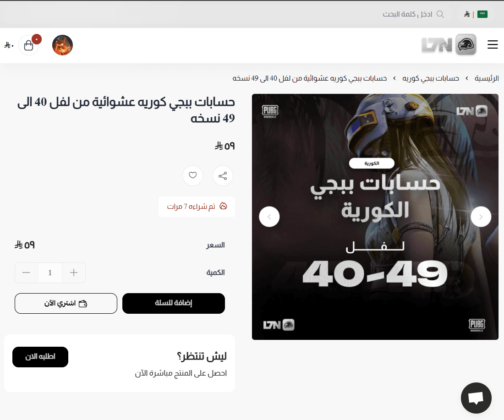Share the product via share icon
Viewport: 504px width, 420px height.
pyautogui.click(x=223, y=176)
